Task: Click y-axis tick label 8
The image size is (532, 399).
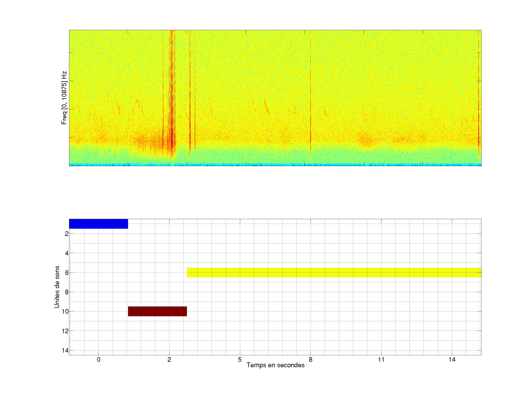Action: point(67,292)
